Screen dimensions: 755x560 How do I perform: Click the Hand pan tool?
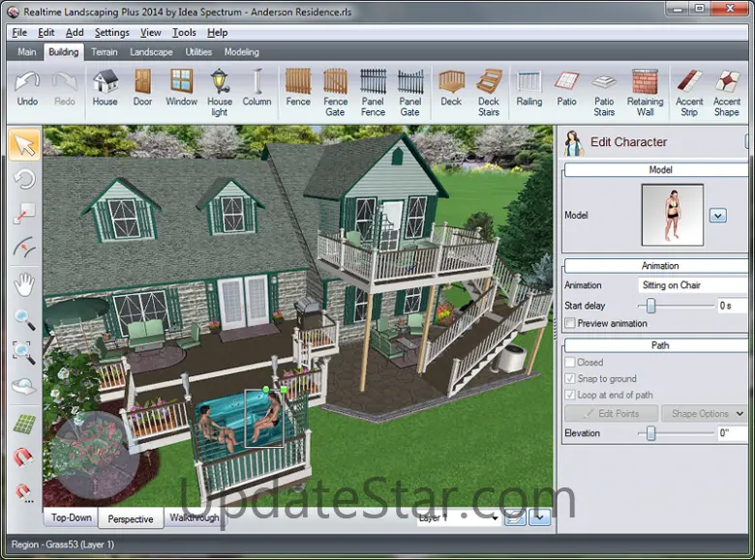pos(24,284)
